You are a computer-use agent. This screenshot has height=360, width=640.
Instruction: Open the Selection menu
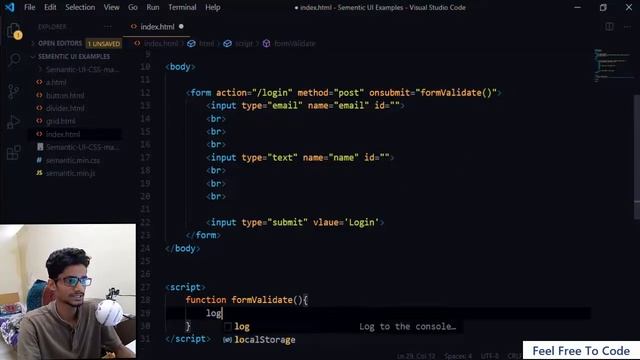80,7
